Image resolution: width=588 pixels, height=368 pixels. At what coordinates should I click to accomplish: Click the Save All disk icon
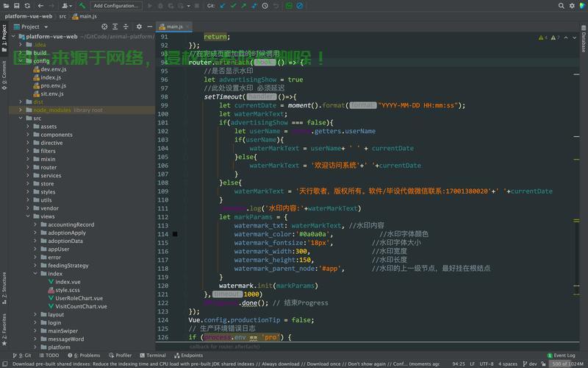pyautogui.click(x=16, y=6)
